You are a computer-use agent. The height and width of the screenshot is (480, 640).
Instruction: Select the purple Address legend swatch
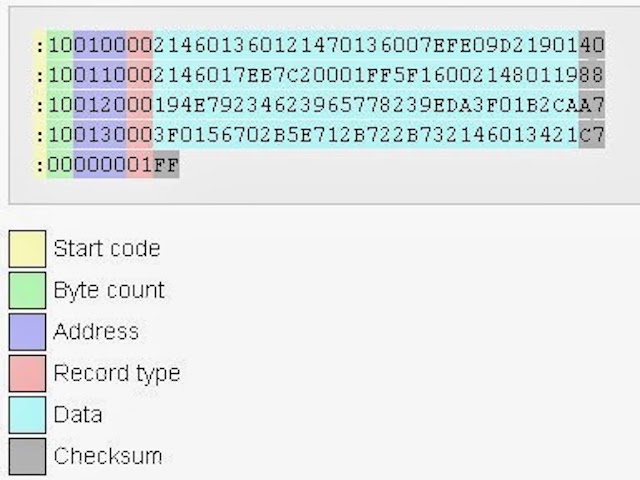[x=27, y=332]
